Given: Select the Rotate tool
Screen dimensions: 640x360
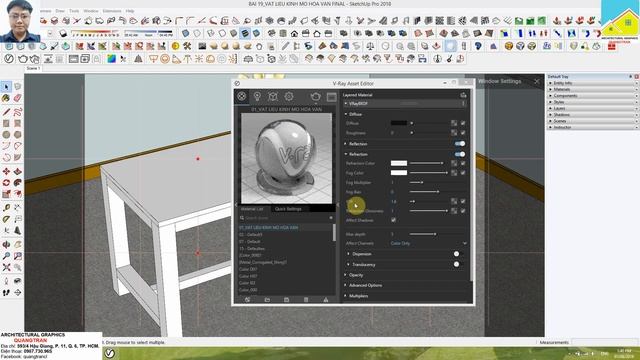Looking at the screenshot, I should [x=6, y=183].
